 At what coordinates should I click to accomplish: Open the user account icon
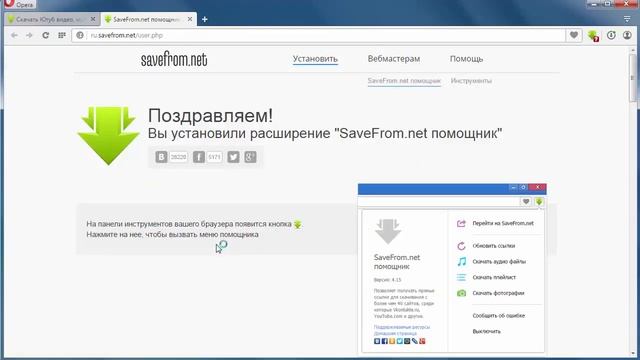tap(627, 36)
